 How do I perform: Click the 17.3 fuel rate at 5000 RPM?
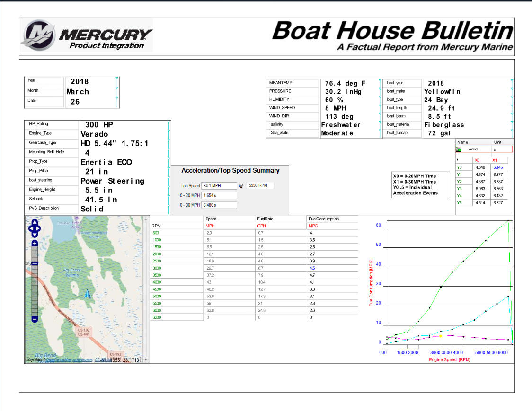[x=262, y=297]
